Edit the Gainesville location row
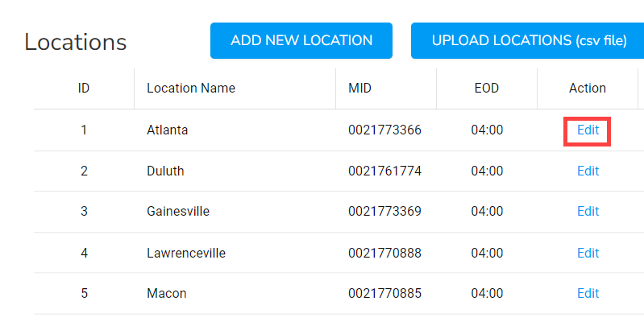The image size is (644, 326). click(588, 212)
